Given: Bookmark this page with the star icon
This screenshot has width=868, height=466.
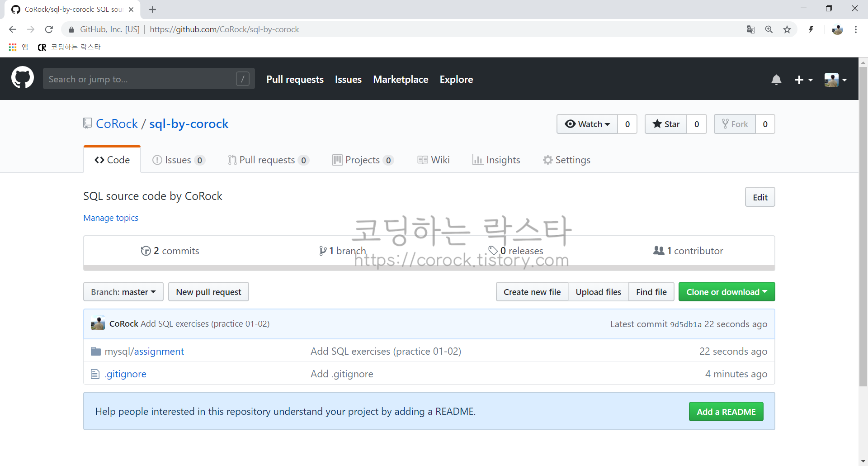Looking at the screenshot, I should coord(787,29).
